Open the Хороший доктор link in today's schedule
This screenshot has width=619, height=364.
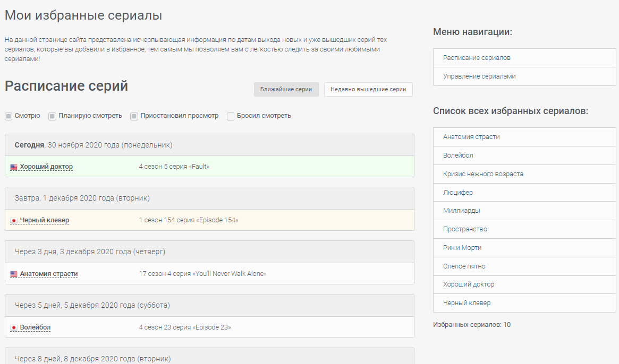pyautogui.click(x=46, y=167)
